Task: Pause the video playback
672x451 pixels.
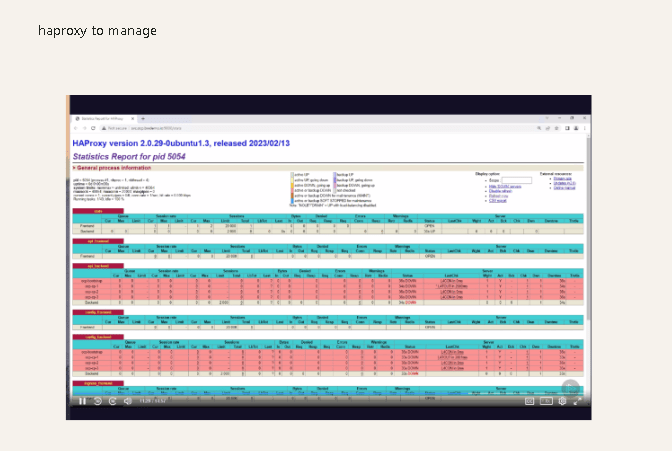Action: click(82, 401)
